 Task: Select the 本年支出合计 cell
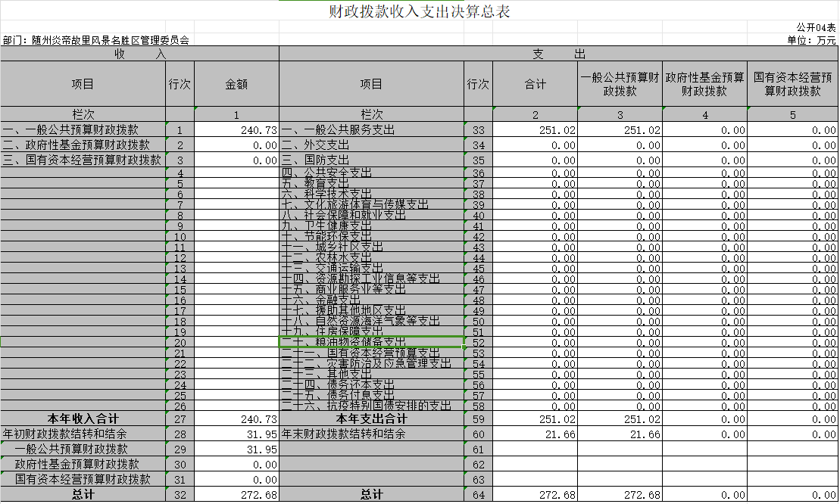pyautogui.click(x=371, y=418)
